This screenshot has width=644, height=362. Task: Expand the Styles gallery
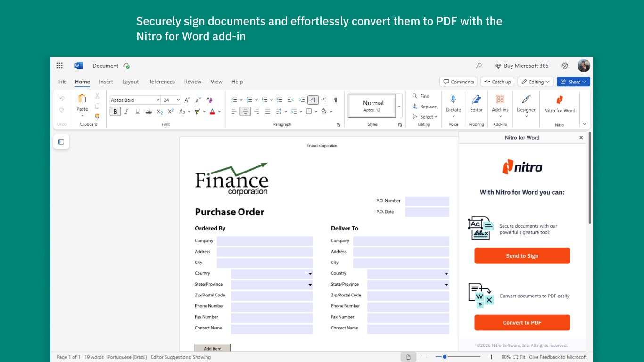[399, 106]
